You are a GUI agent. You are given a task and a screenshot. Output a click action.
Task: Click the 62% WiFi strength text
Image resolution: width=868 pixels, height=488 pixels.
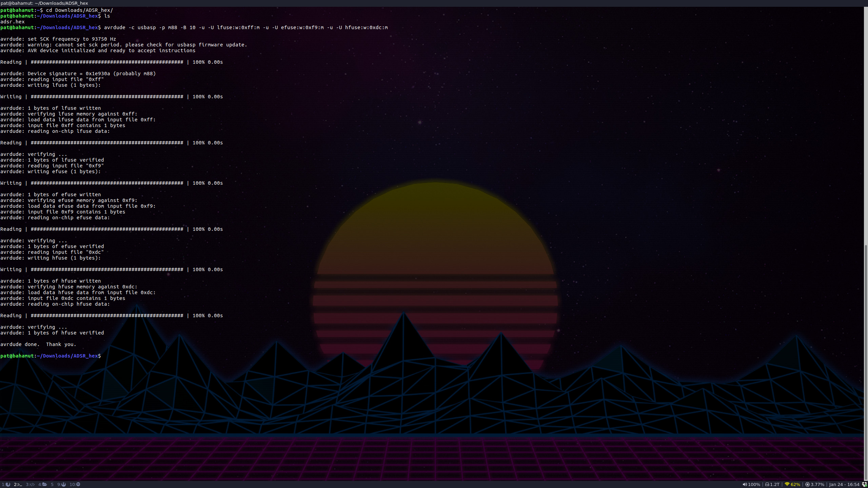pyautogui.click(x=795, y=484)
